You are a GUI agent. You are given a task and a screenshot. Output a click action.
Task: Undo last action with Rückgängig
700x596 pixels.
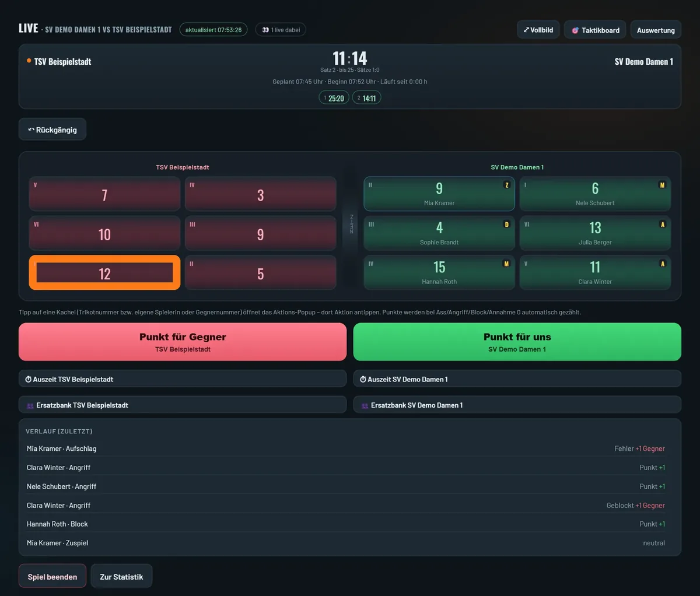coord(52,129)
